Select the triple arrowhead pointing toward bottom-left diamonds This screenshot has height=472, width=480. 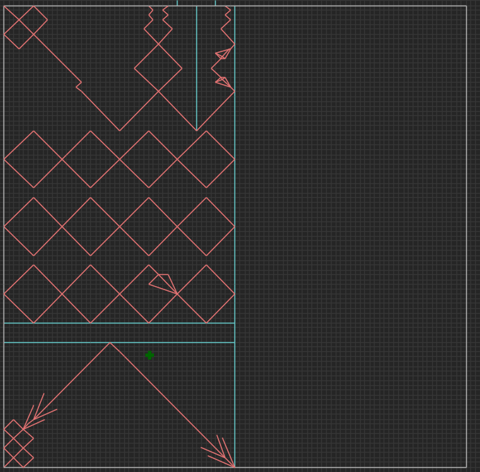click(x=40, y=411)
